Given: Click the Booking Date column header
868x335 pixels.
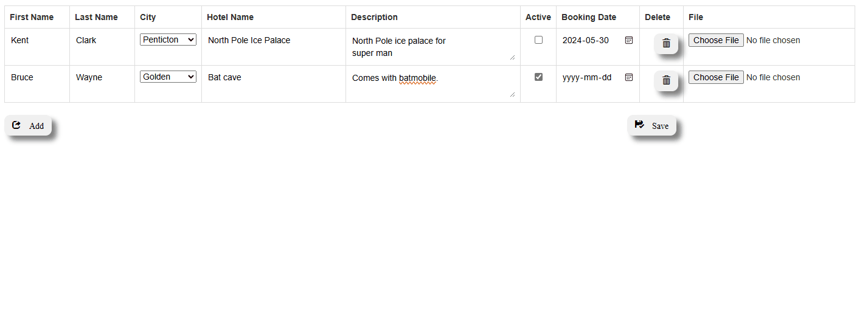Looking at the screenshot, I should click(x=589, y=17).
